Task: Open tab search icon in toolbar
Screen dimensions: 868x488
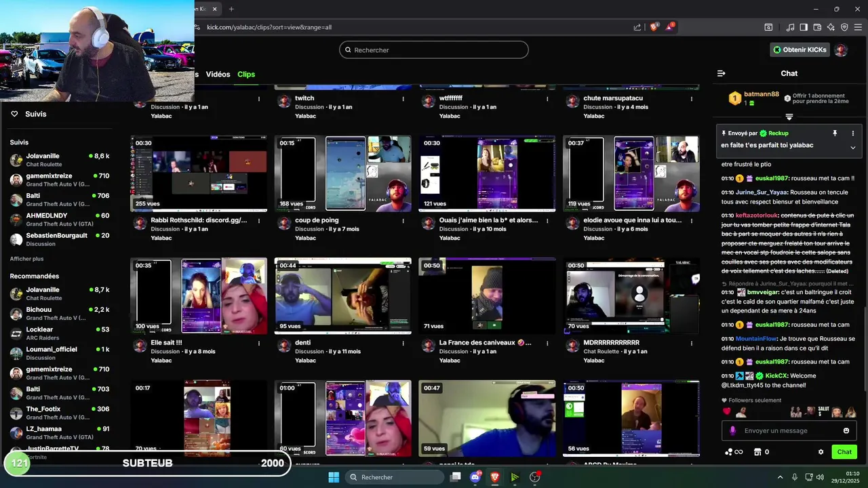Action: (x=768, y=27)
